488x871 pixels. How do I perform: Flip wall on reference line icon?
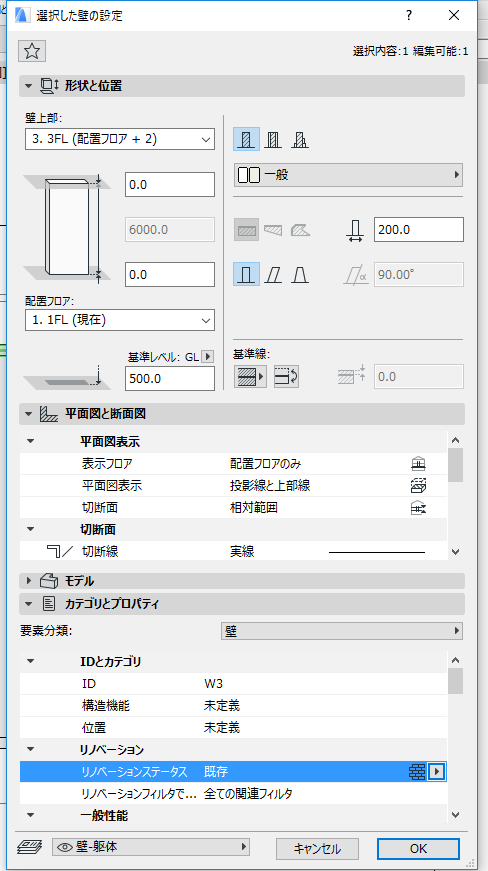286,376
